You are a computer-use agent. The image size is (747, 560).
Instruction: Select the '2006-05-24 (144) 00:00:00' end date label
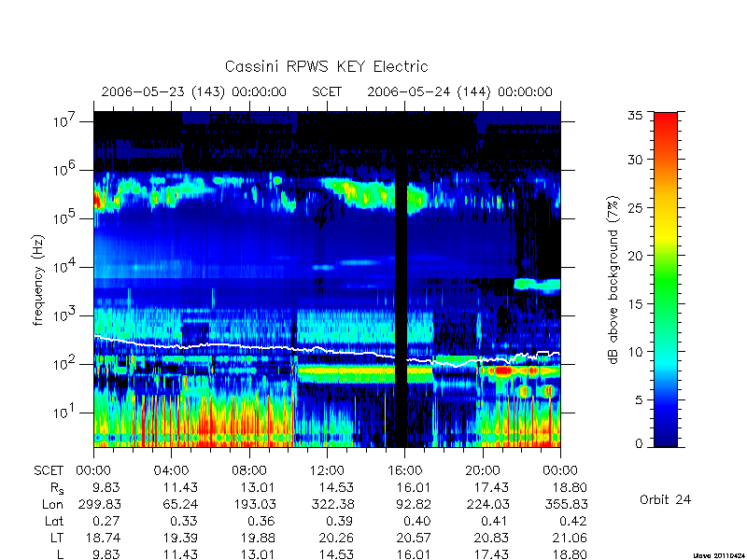click(x=459, y=91)
